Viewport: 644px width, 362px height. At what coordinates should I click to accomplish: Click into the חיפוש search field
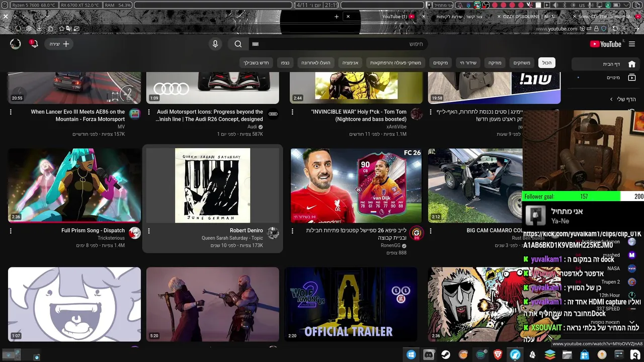tap(340, 44)
